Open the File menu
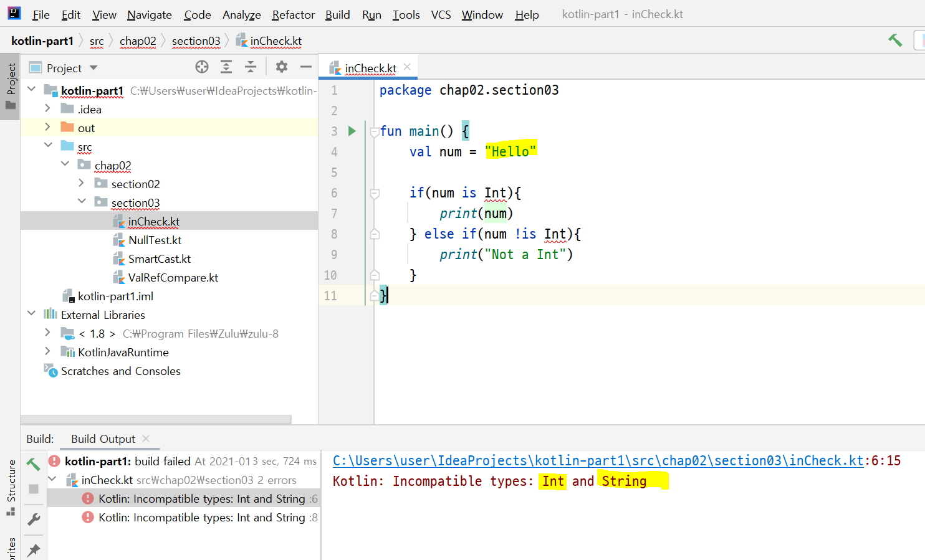The height and width of the screenshot is (560, 925). pos(41,14)
